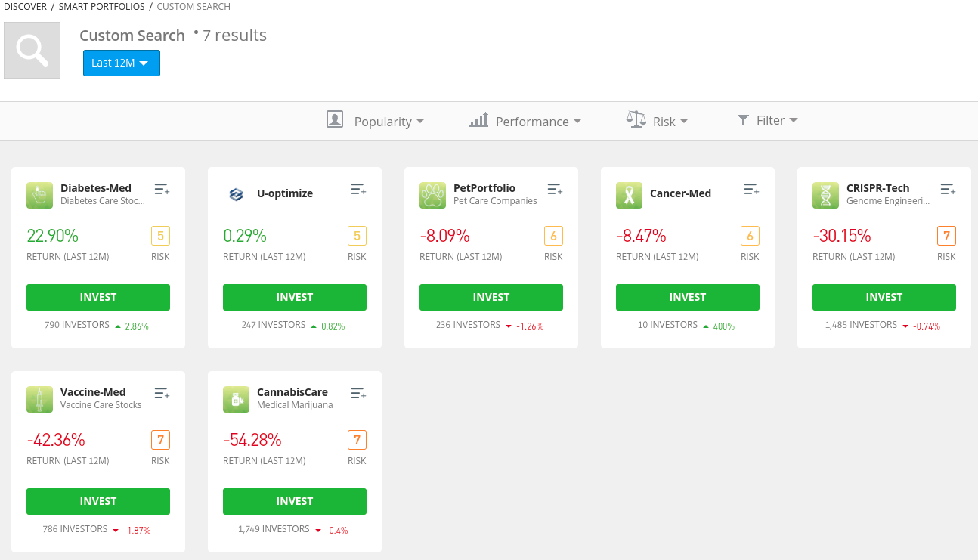Go to SMART PORTFOLIOS breadcrumb

tap(101, 6)
